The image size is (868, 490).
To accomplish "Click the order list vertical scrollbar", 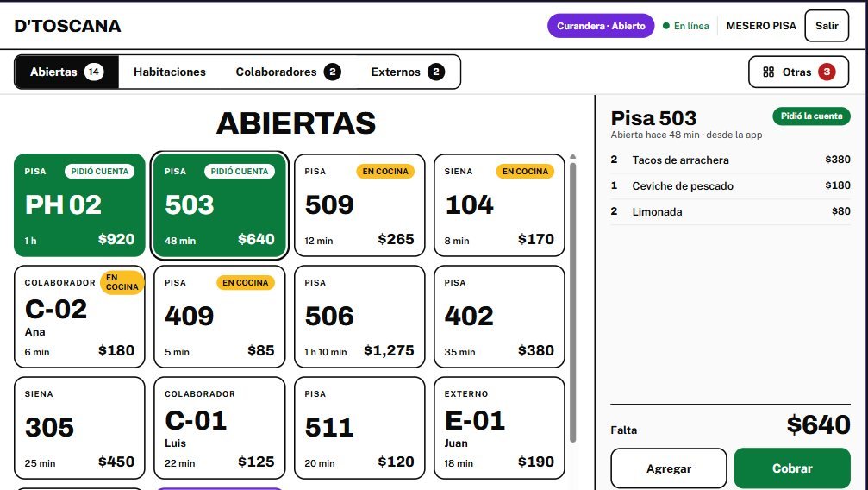I will 573,302.
